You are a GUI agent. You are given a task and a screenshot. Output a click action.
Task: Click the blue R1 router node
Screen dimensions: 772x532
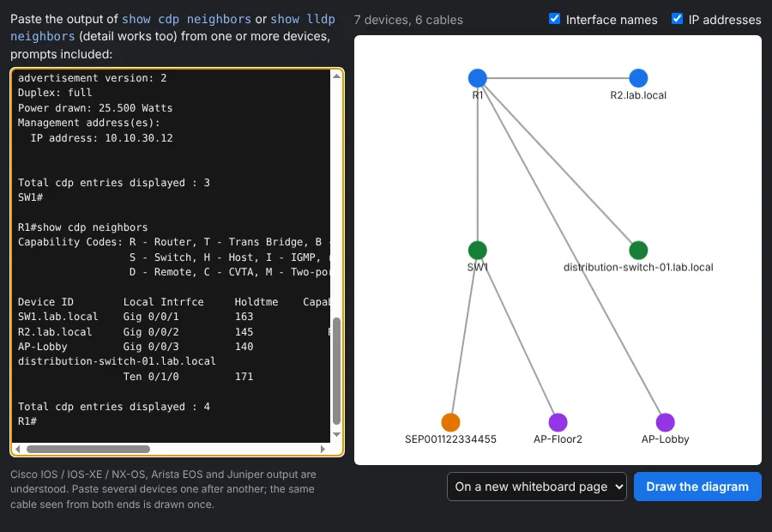click(477, 78)
